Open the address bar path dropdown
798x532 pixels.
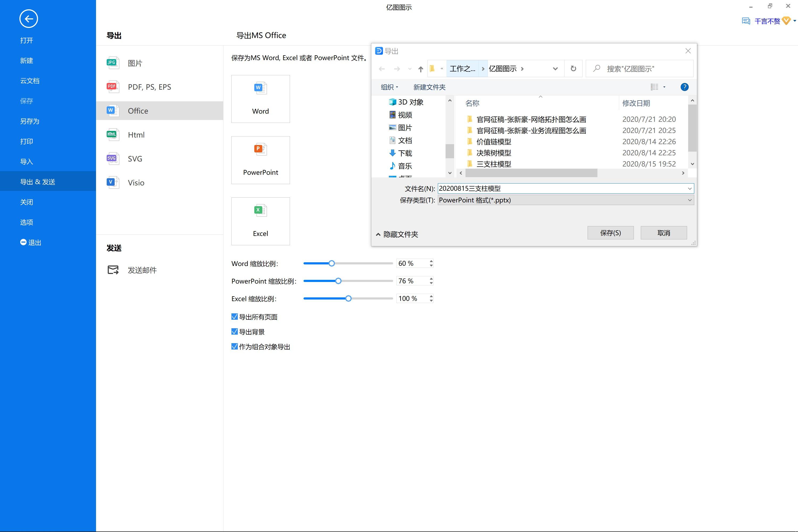click(x=555, y=69)
